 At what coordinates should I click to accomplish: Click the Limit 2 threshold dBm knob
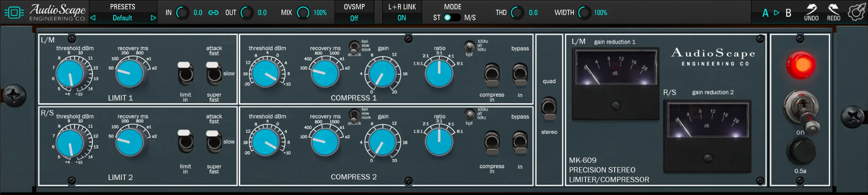(x=70, y=143)
